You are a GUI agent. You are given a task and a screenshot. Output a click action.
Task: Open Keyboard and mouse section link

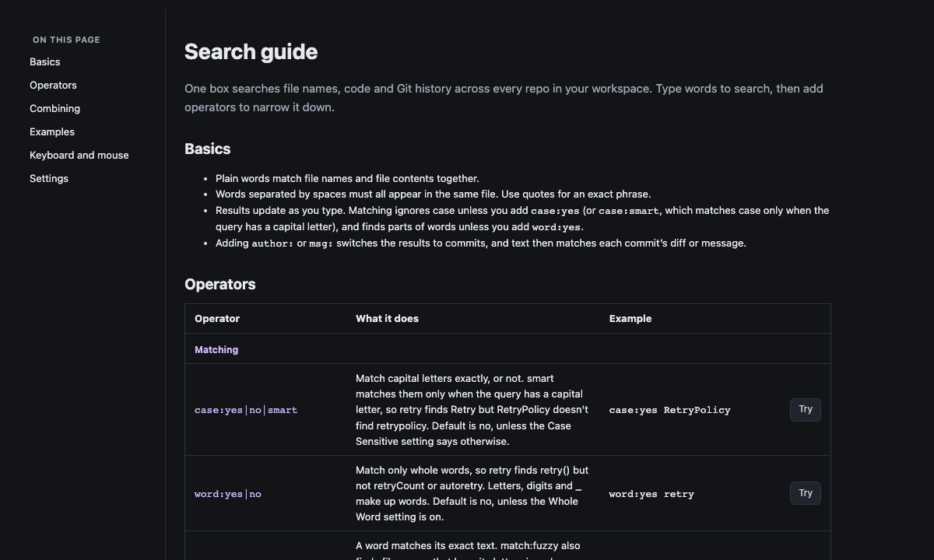[79, 155]
